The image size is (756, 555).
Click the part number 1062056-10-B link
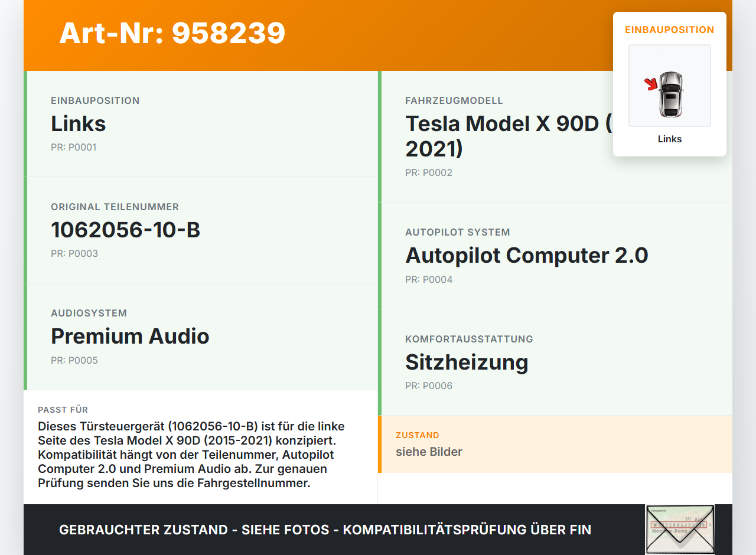pyautogui.click(x=126, y=229)
